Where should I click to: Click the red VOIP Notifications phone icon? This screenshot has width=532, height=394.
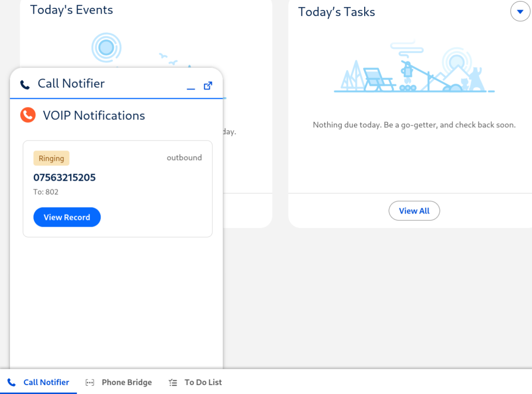[x=28, y=115]
